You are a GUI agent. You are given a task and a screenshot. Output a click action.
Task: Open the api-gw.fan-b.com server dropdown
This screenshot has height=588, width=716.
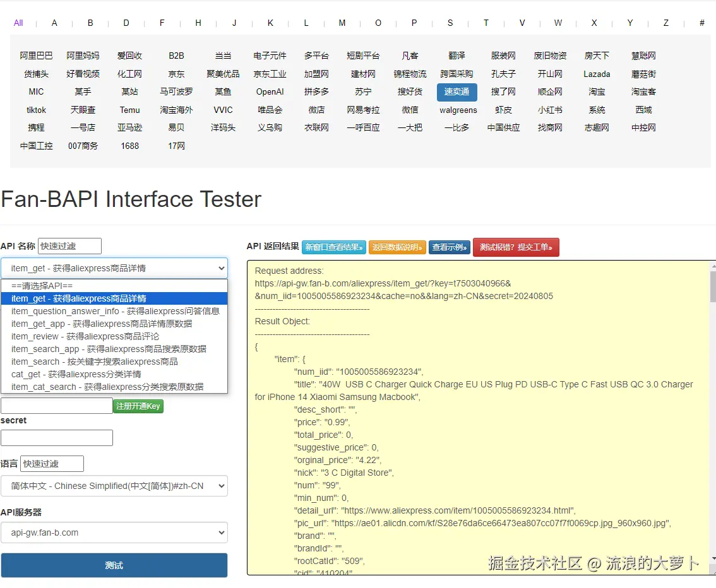pyautogui.click(x=114, y=533)
